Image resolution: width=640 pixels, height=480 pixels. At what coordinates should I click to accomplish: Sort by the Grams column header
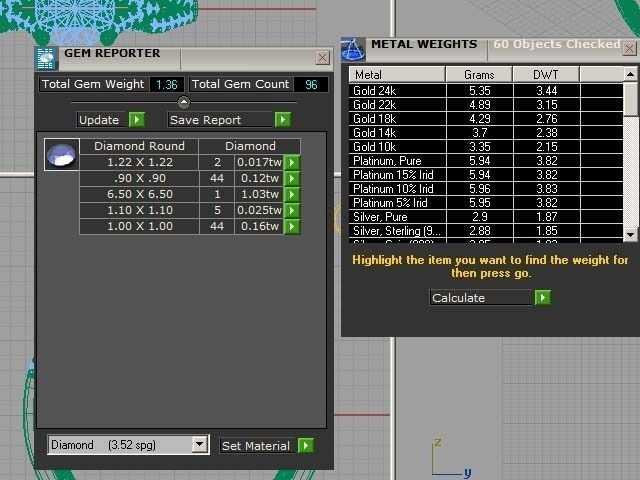[479, 75]
